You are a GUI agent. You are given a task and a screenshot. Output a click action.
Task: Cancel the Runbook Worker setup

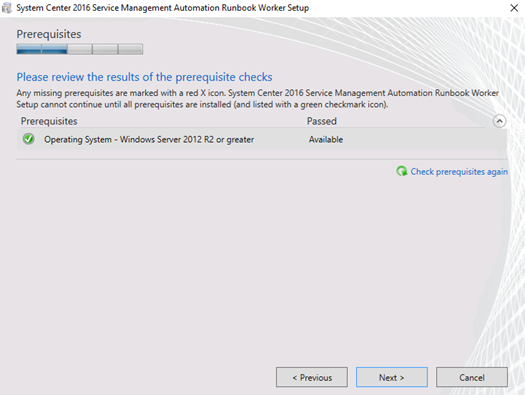point(472,377)
